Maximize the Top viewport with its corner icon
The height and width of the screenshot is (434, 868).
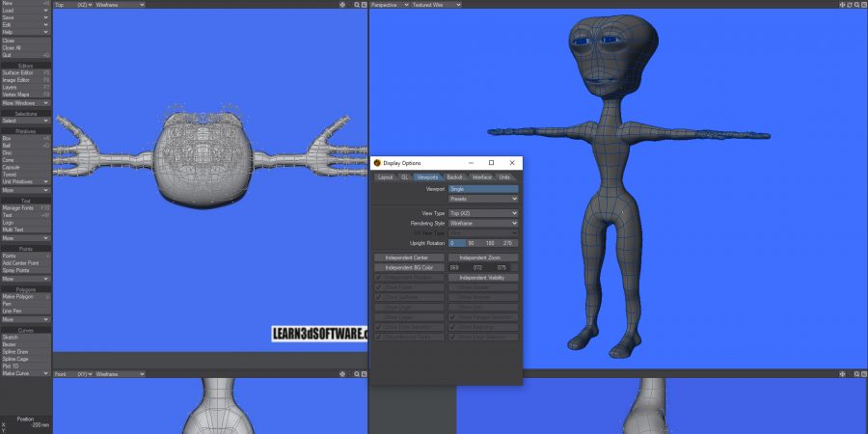point(362,5)
